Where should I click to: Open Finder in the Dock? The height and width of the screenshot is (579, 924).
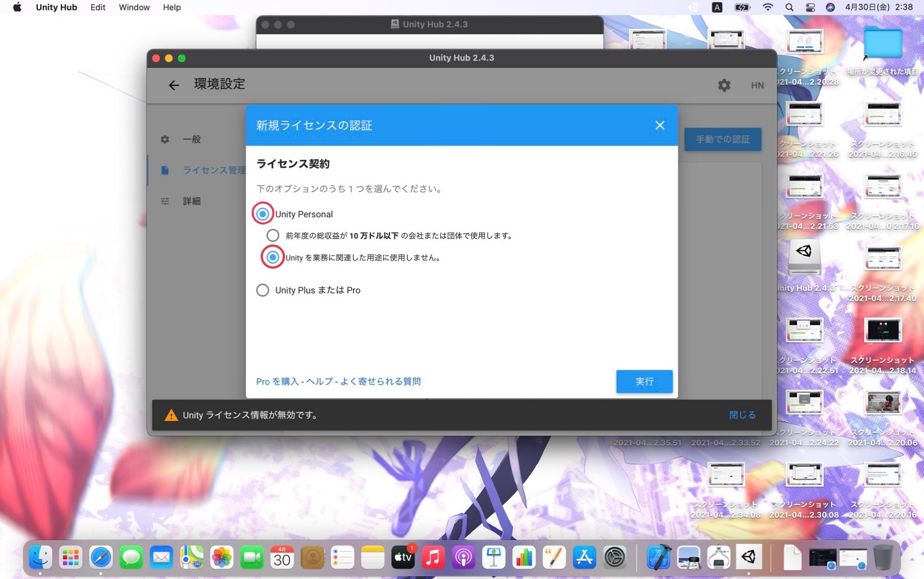(40, 557)
